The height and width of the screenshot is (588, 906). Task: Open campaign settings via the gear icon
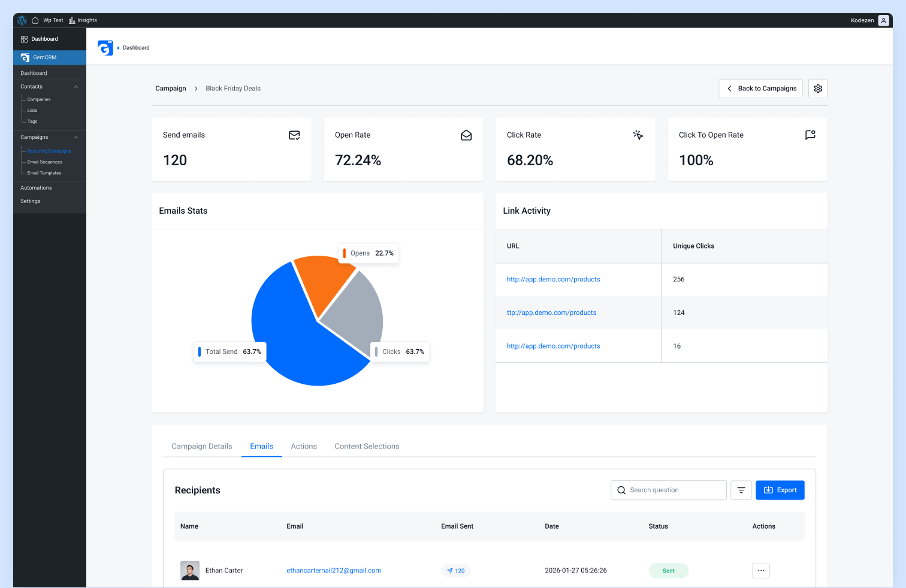coord(818,88)
